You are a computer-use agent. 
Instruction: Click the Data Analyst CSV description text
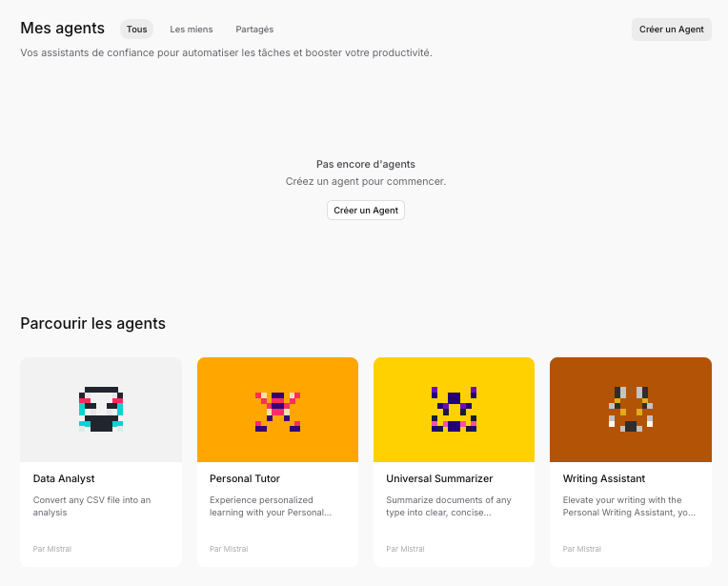pyautogui.click(x=92, y=506)
